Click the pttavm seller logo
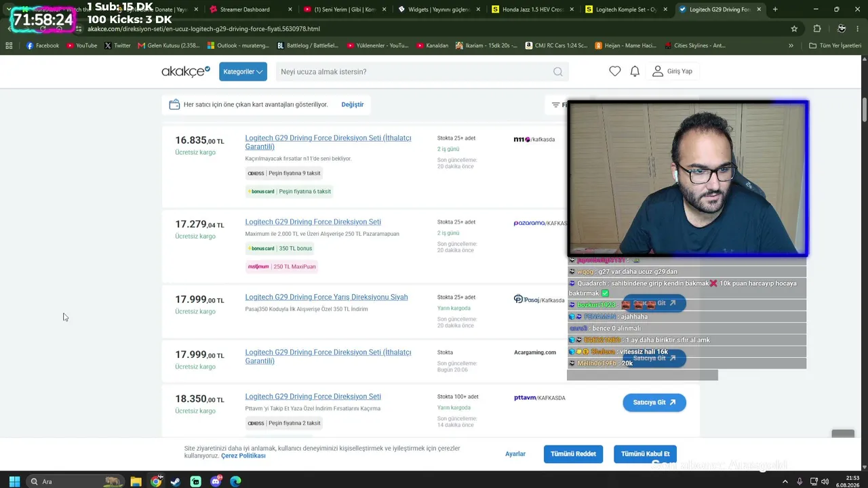 [540, 398]
